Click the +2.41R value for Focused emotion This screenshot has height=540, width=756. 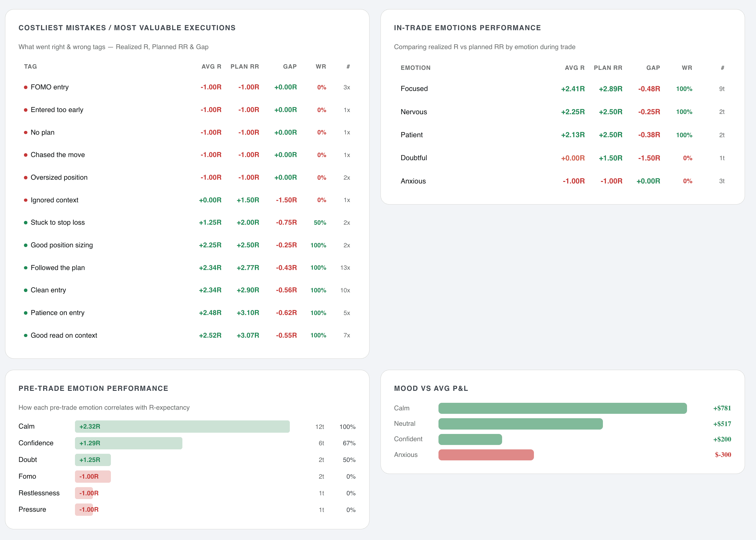(573, 88)
